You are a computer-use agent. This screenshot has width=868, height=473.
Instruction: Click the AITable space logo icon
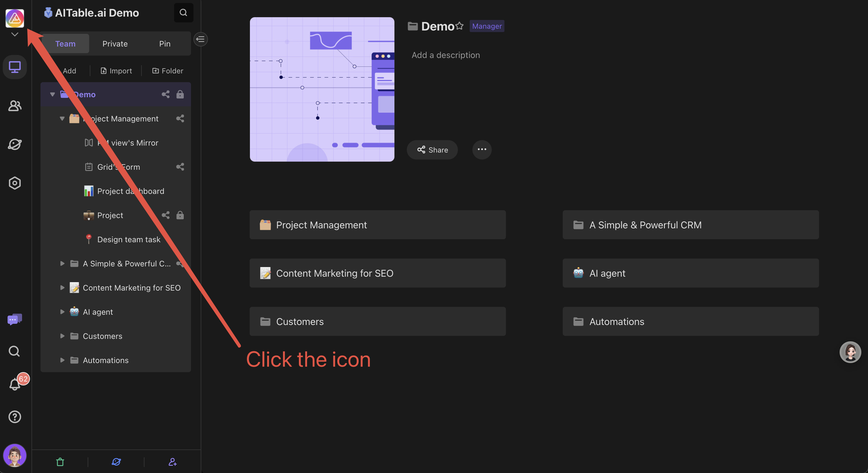(15, 18)
